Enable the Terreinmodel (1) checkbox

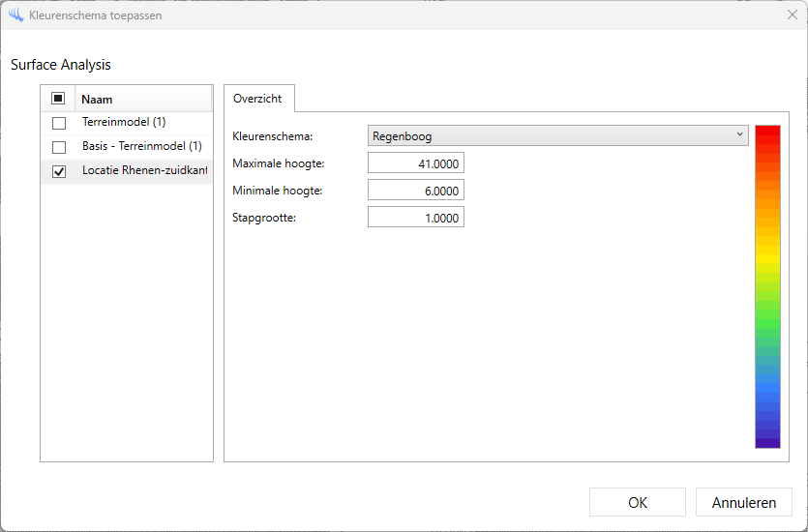coord(59,123)
